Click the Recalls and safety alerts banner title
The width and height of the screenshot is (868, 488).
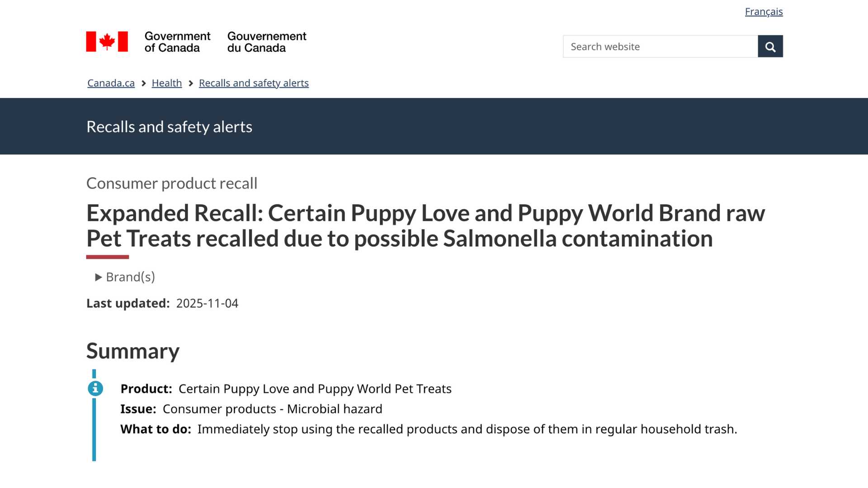pos(169,127)
